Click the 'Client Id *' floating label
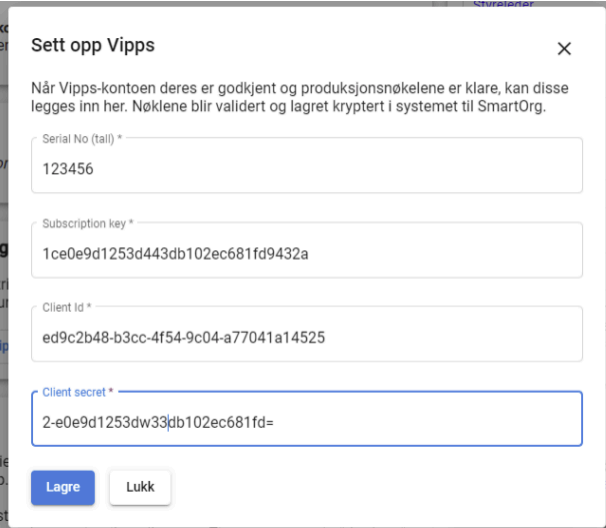 67,306
